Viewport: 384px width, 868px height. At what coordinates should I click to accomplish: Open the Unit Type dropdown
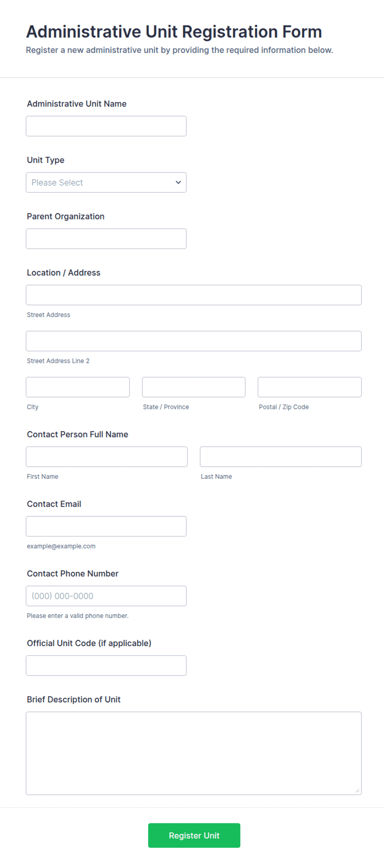click(106, 182)
